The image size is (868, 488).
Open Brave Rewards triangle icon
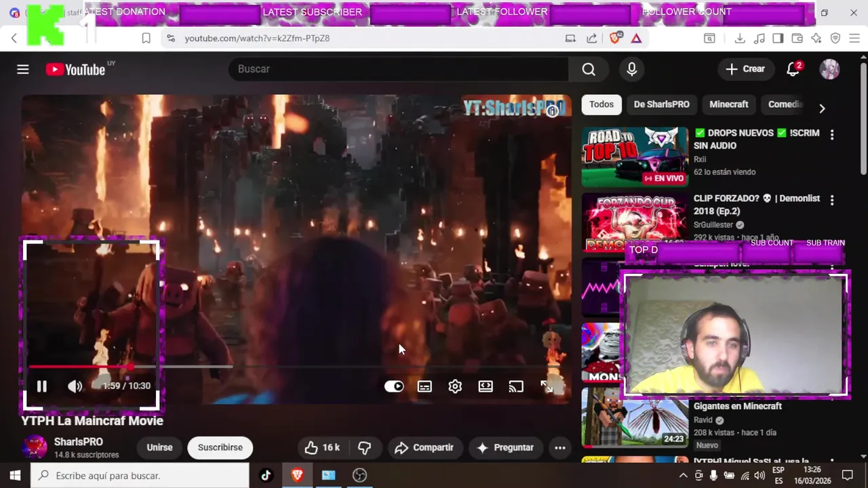coord(636,39)
